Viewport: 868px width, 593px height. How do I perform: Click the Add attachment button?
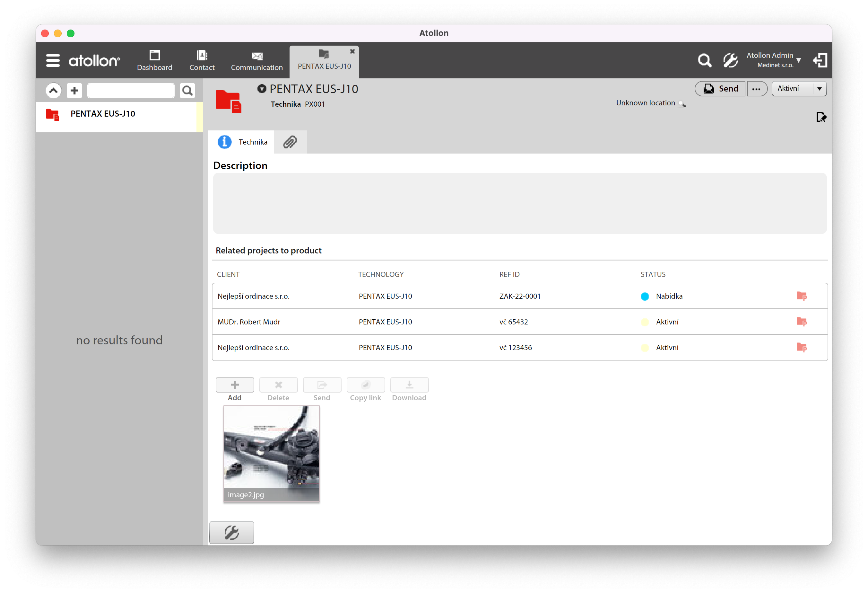coord(235,385)
